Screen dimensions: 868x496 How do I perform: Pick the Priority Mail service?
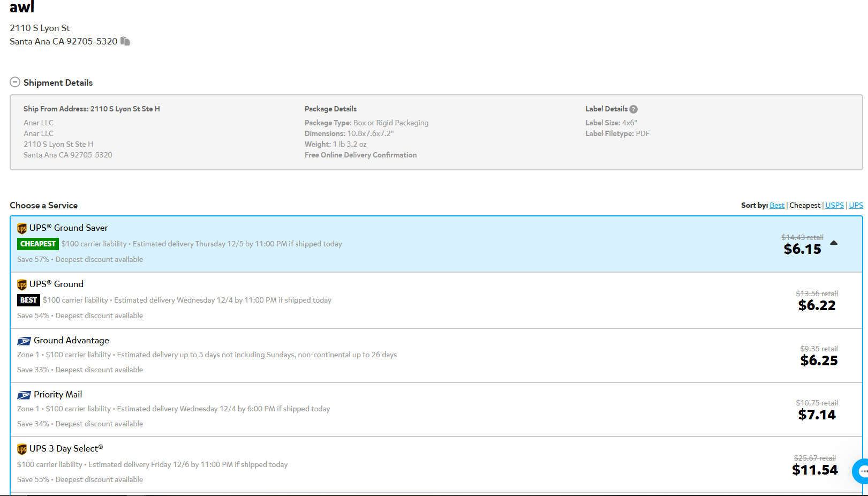[436, 410]
